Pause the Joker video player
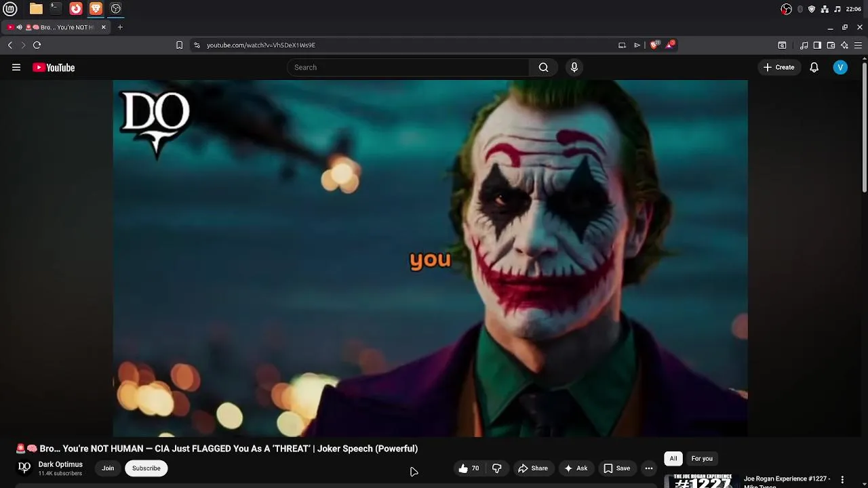The image size is (868, 488). 431,258
